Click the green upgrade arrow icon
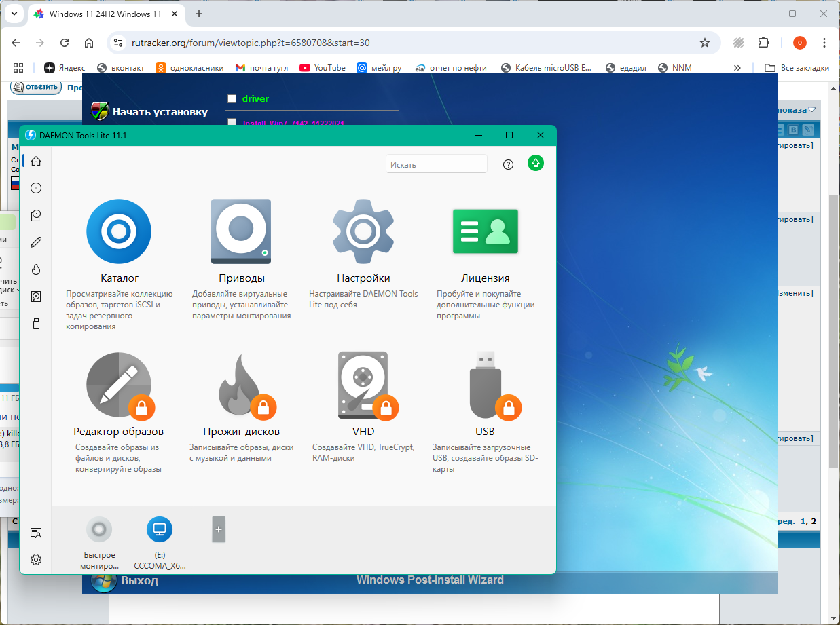The height and width of the screenshot is (625, 840). pyautogui.click(x=536, y=164)
